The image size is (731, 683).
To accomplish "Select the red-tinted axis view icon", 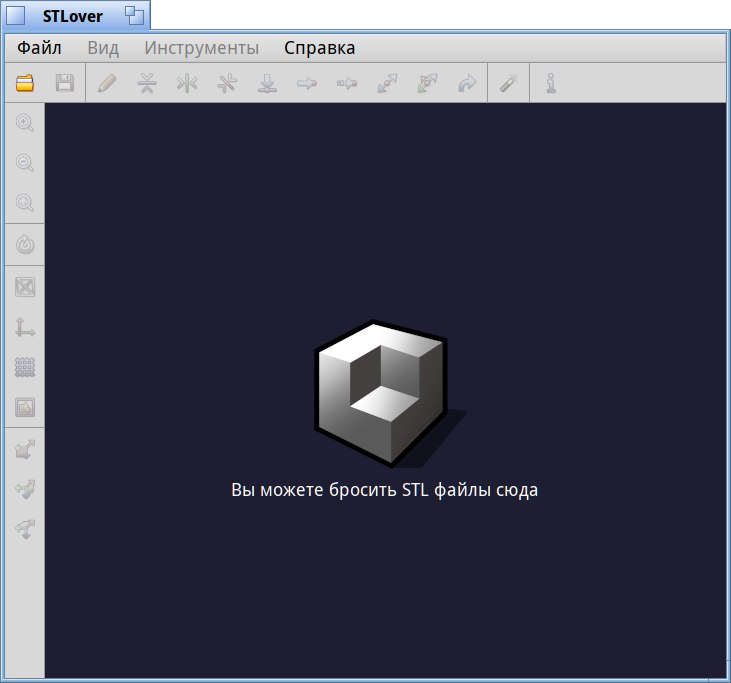I will point(25,449).
